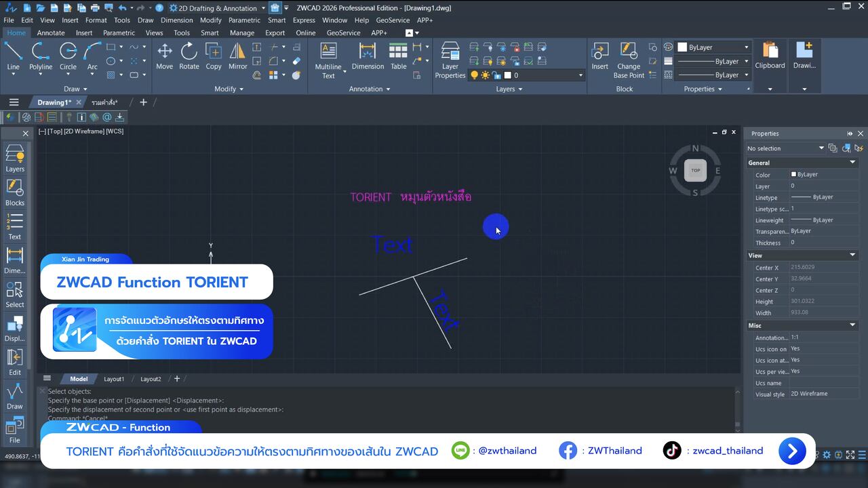Image resolution: width=868 pixels, height=488 pixels.
Task: Open the Multiline Text tool
Action: [328, 60]
